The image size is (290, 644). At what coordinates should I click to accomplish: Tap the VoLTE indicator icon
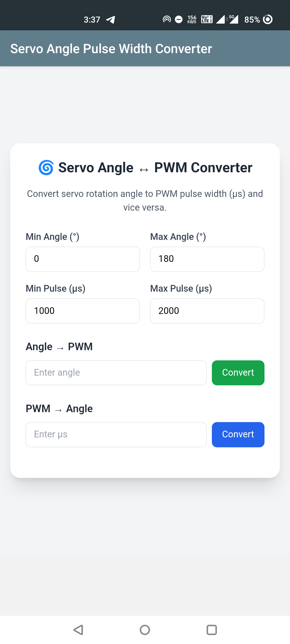207,19
